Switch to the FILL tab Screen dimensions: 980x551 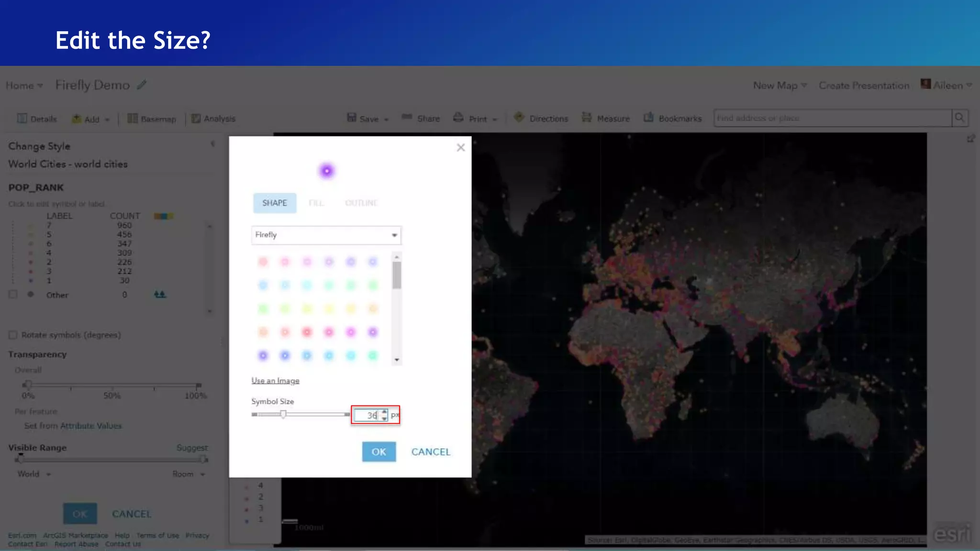click(316, 203)
